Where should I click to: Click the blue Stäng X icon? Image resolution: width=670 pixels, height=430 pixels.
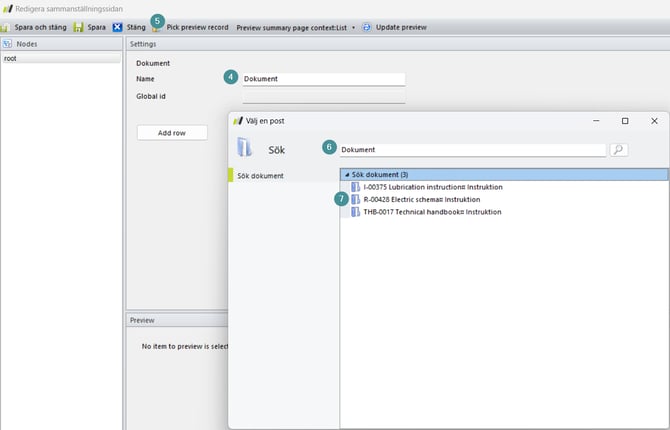click(x=118, y=27)
